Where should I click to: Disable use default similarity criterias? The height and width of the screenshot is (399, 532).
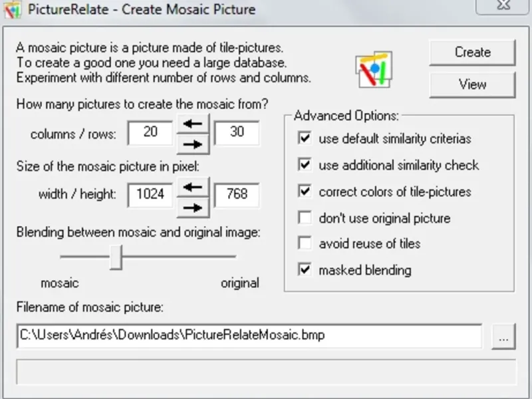[305, 138]
